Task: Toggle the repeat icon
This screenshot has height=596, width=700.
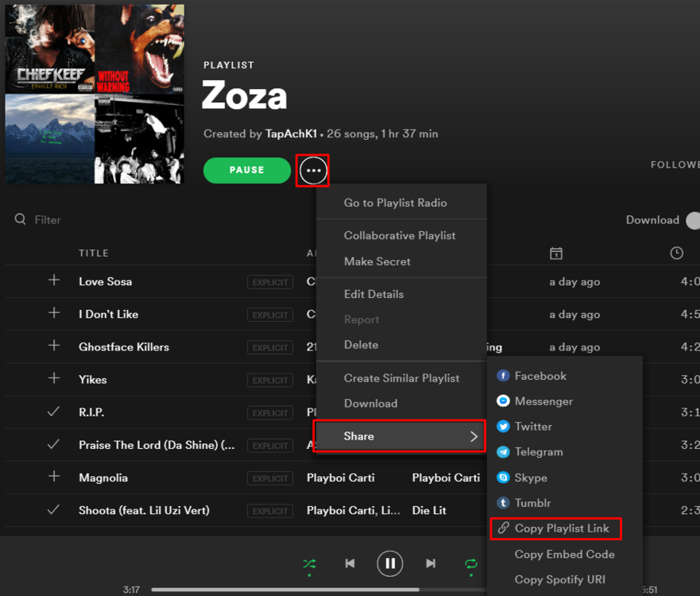Action: (471, 563)
